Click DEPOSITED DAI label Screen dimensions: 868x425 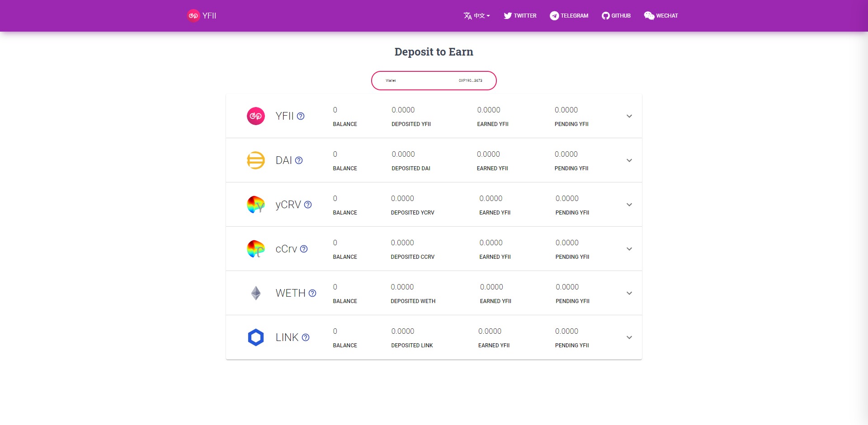(x=411, y=168)
